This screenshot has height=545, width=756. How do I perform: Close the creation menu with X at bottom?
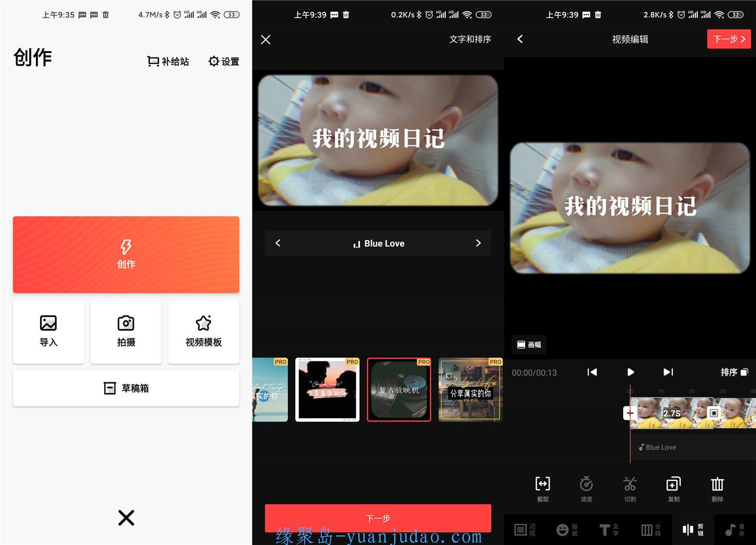(x=126, y=518)
